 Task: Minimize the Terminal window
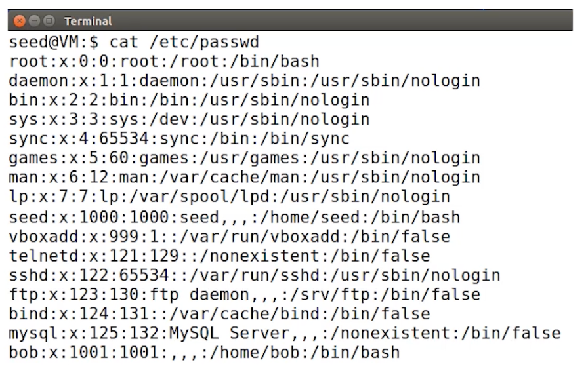pyautogui.click(x=34, y=20)
